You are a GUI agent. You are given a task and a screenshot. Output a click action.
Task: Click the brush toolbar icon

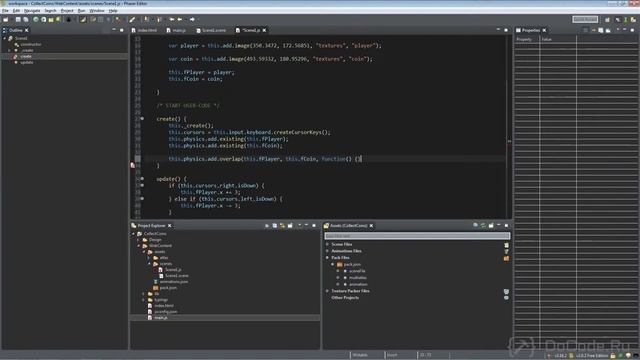tap(132, 19)
